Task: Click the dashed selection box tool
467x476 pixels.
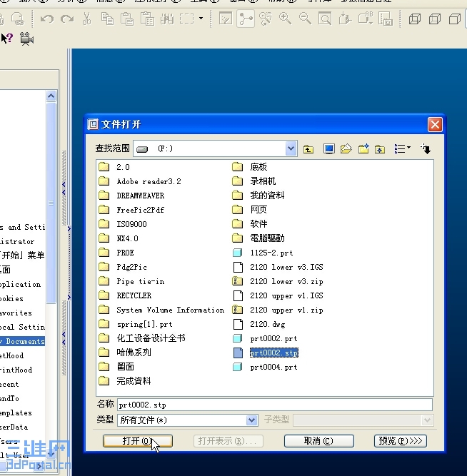Action: pyautogui.click(x=187, y=19)
